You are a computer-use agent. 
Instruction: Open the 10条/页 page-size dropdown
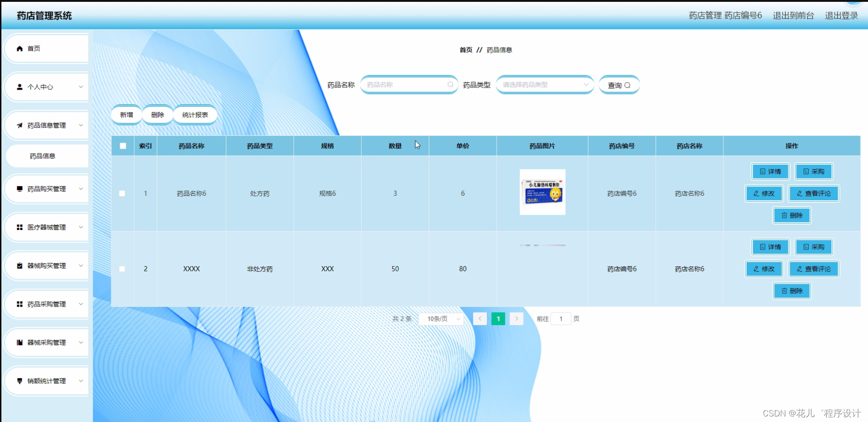440,319
